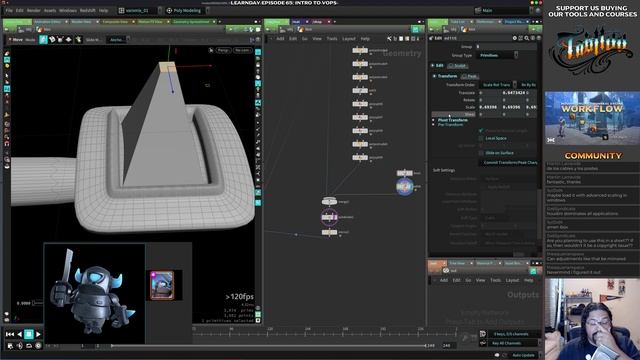Click the highlighted stop button in playbar
The height and width of the screenshot is (360, 640).
29,334
